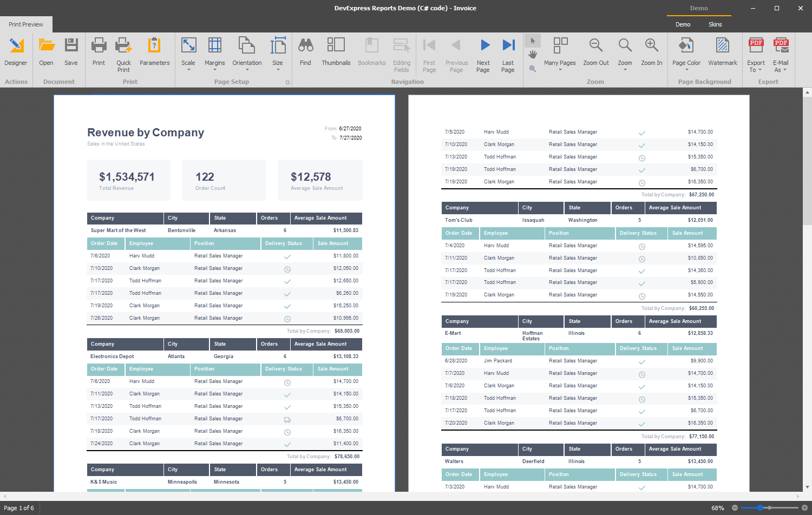
Task: Select the pointer cursor tool
Action: [x=533, y=41]
